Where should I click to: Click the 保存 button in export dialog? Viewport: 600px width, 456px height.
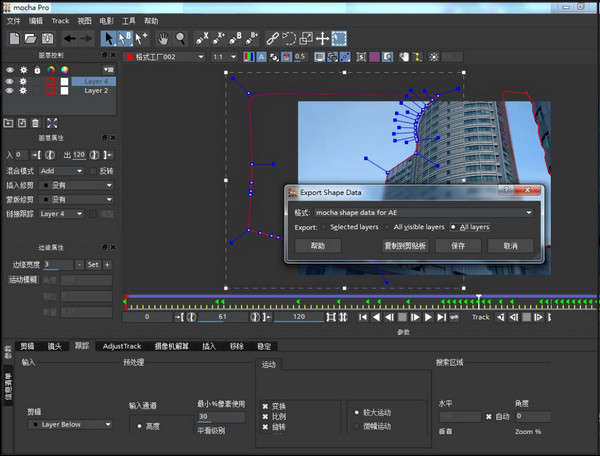[x=457, y=245]
